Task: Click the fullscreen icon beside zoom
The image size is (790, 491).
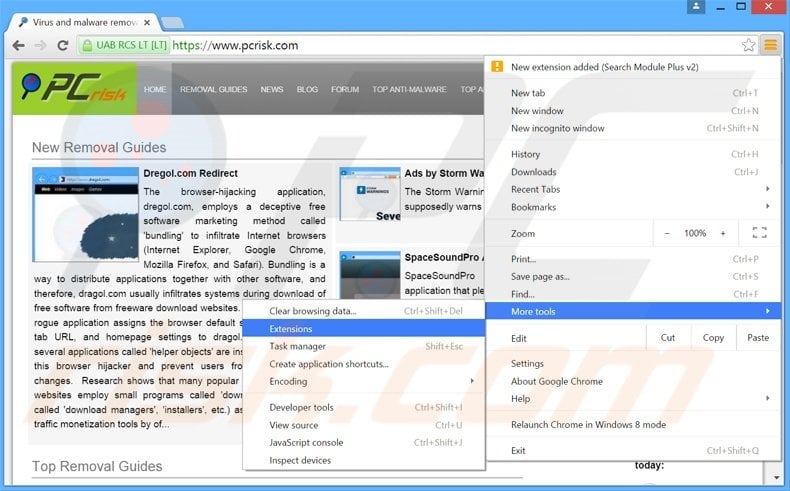Action: pyautogui.click(x=759, y=233)
